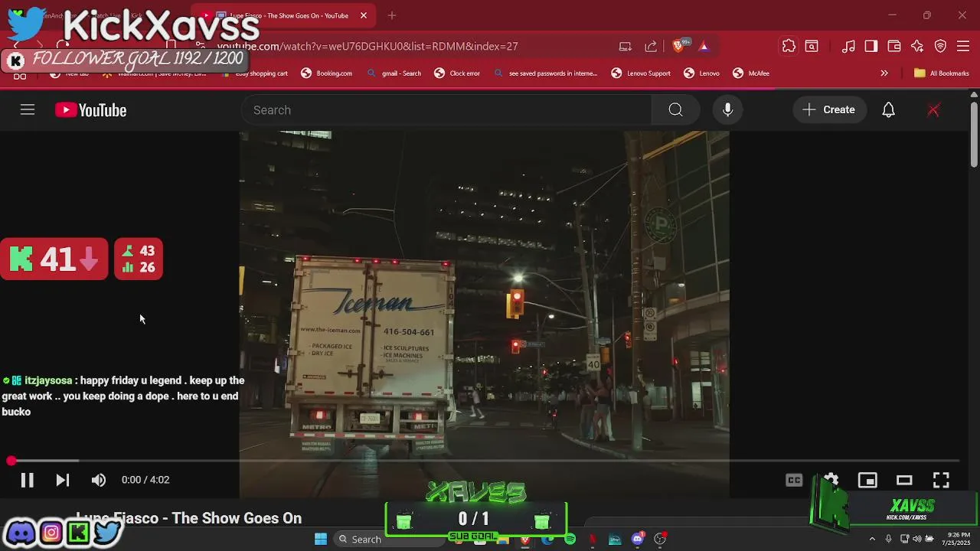Screen dimensions: 980x551
Task: Show hidden system tray icons chevron
Action: pyautogui.click(x=872, y=539)
